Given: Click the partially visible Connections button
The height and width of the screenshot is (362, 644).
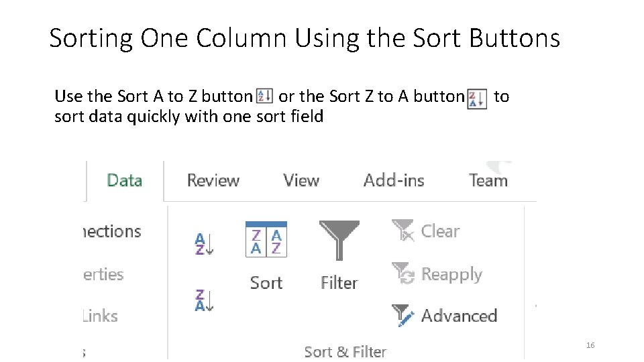Looking at the screenshot, I should tap(111, 231).
